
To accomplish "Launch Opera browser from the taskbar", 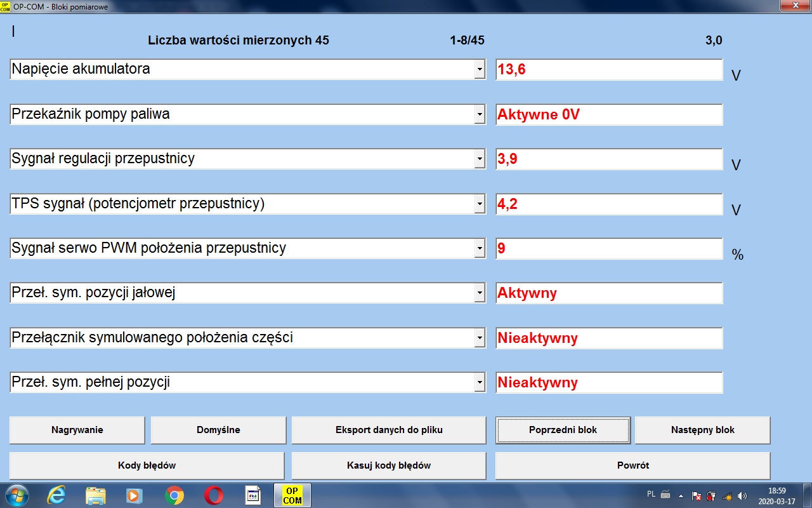I will pyautogui.click(x=213, y=495).
